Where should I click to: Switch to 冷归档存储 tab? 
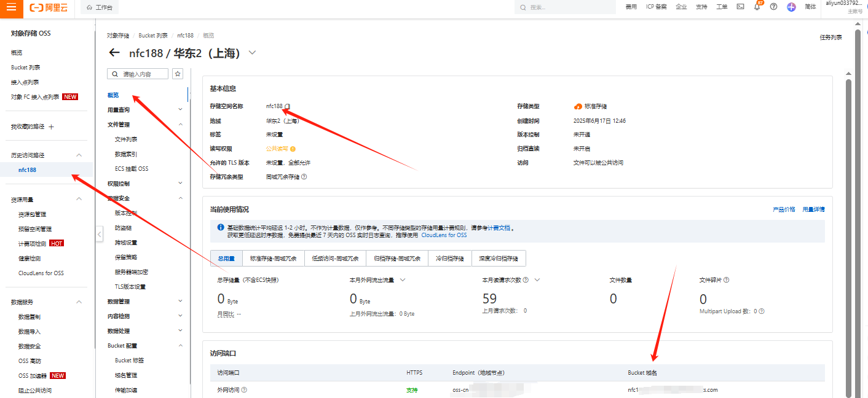(x=450, y=259)
